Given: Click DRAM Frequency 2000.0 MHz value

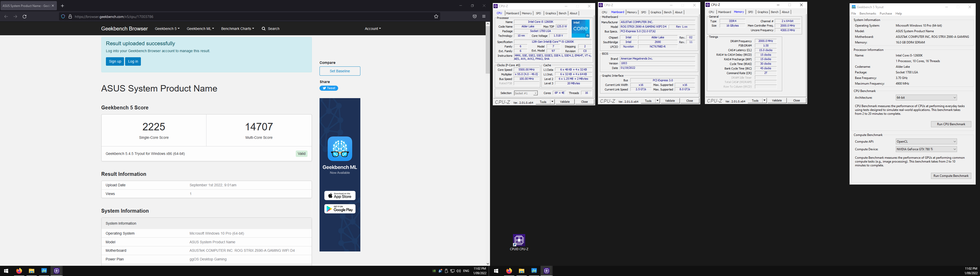Looking at the screenshot, I should coord(765,41).
